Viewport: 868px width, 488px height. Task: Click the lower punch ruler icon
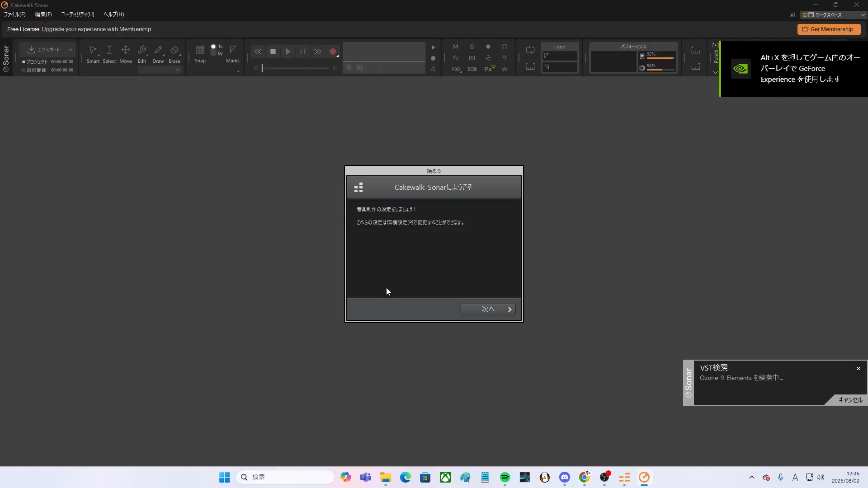coord(696,66)
